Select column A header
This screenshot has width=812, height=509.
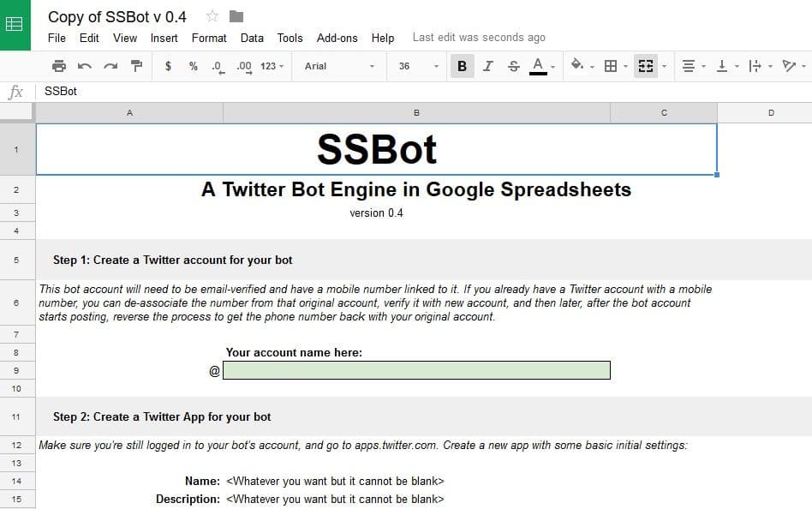(x=129, y=112)
